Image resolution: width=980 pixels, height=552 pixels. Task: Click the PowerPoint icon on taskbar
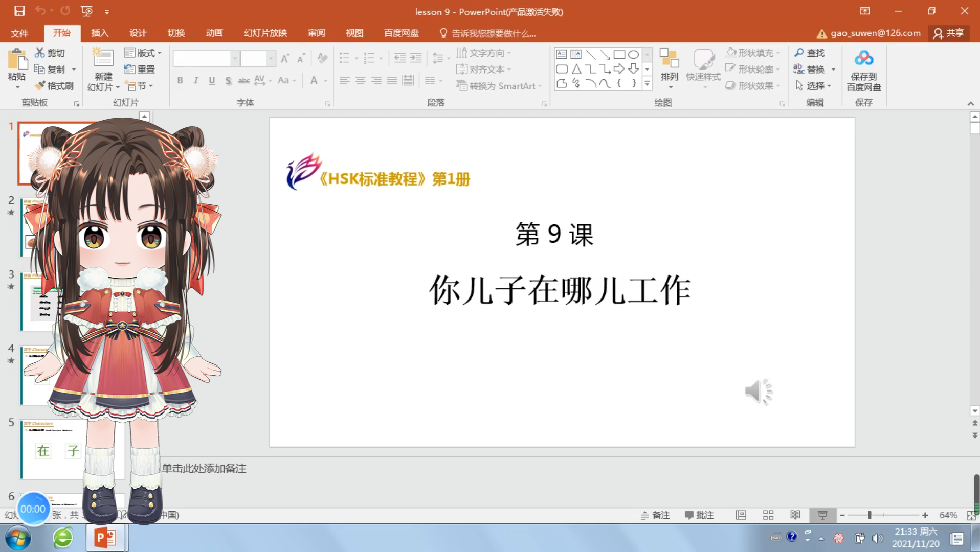point(106,538)
